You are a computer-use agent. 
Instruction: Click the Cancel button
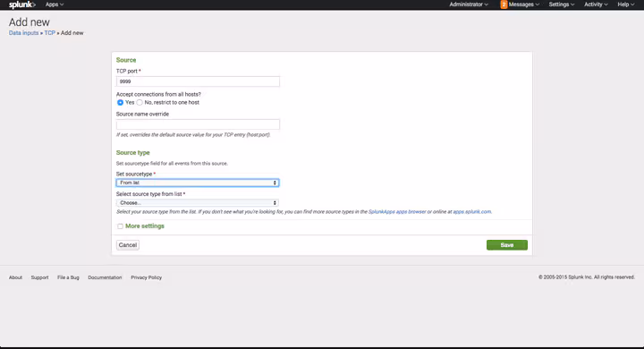point(128,245)
